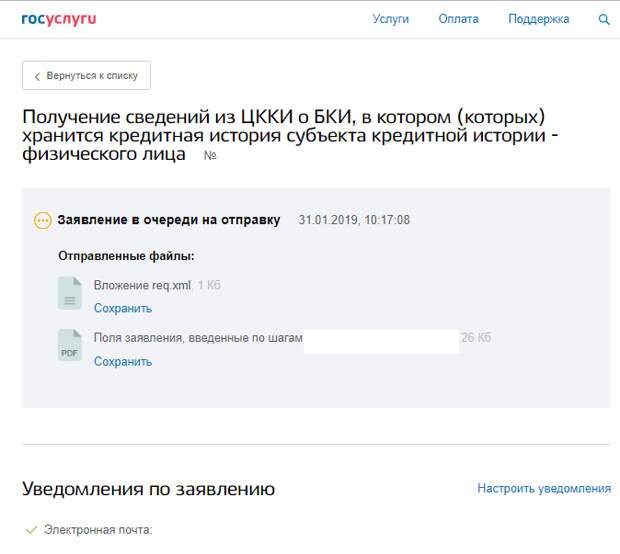Click the PDF file icon
Image resolution: width=620 pixels, height=554 pixels.
pos(70,345)
